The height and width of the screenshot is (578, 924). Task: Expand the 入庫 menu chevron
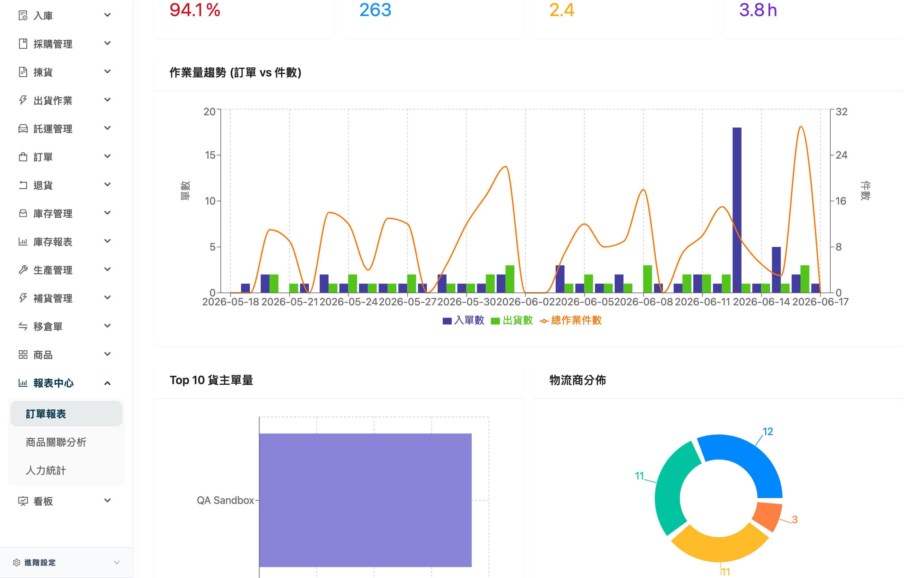[x=108, y=15]
